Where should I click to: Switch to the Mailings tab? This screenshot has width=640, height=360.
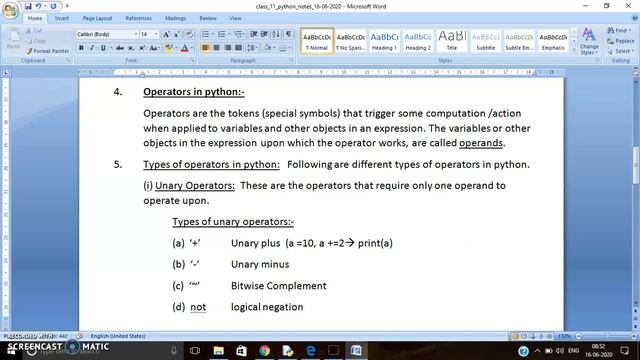[x=176, y=18]
